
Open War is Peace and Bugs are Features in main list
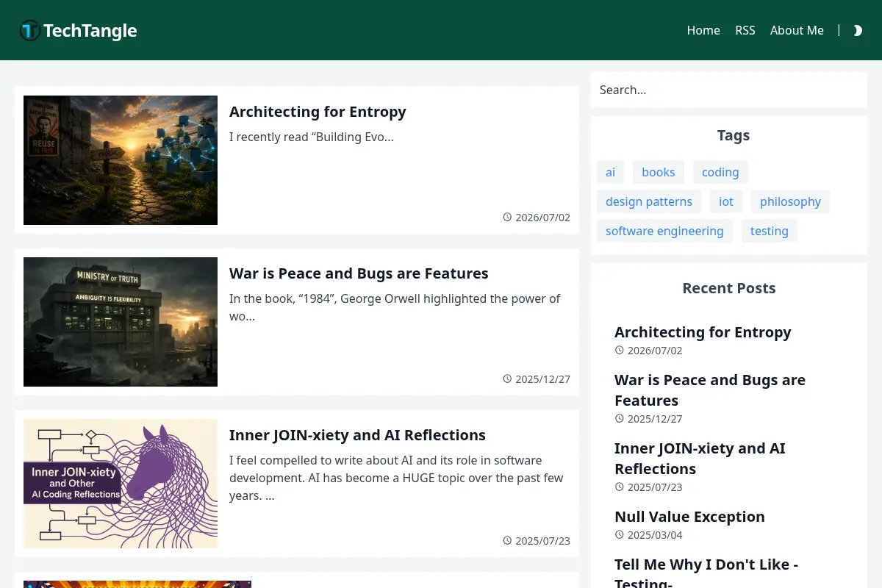[x=359, y=273]
